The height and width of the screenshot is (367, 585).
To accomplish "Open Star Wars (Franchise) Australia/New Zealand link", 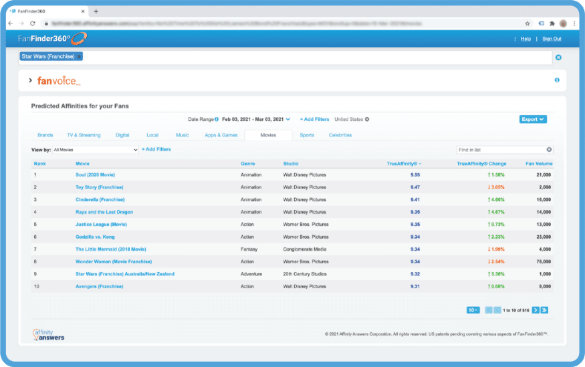I will (125, 274).
